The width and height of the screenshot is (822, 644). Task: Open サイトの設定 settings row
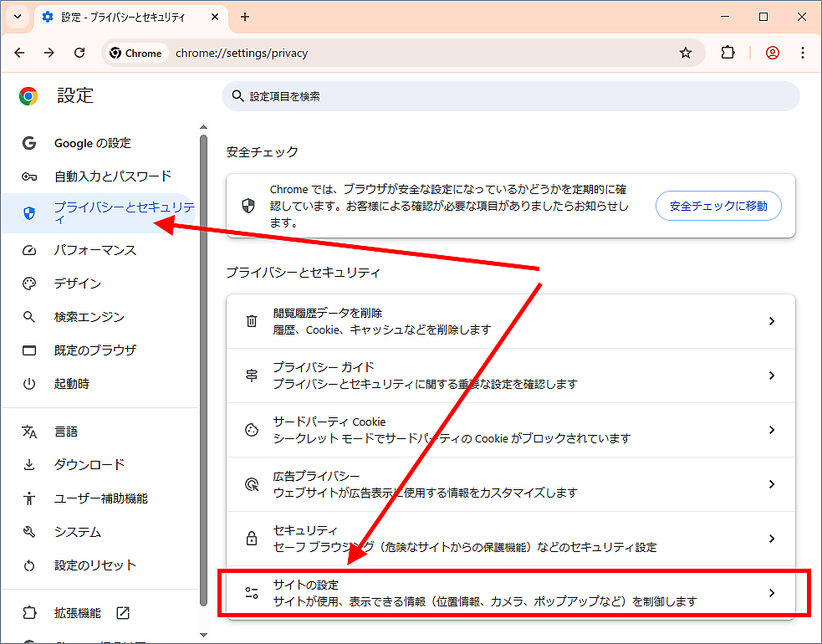point(510,593)
